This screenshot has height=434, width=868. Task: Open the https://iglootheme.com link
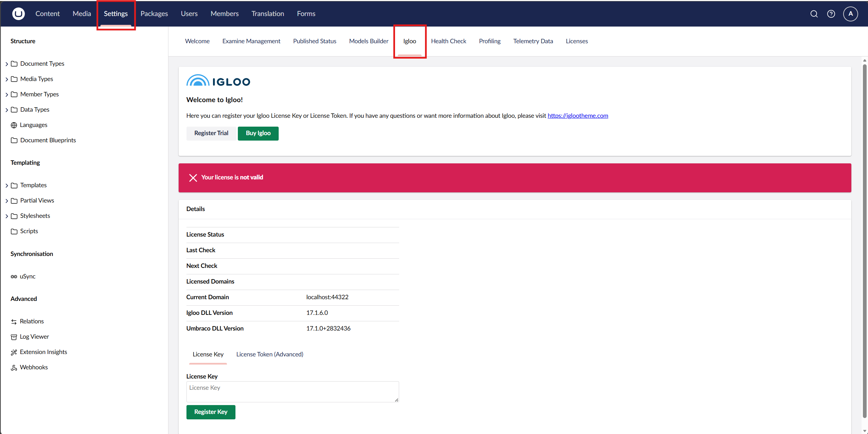click(577, 116)
